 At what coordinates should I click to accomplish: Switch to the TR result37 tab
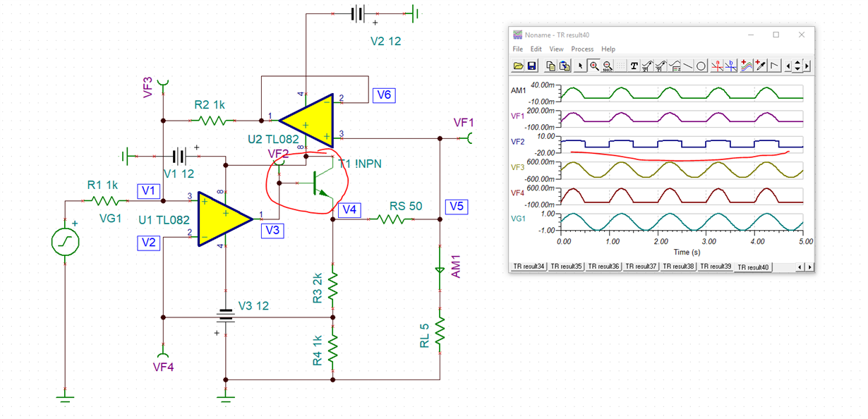641,267
